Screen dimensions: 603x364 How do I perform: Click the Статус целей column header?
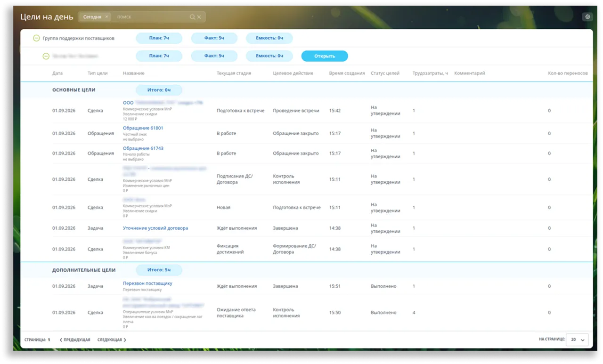(x=385, y=73)
